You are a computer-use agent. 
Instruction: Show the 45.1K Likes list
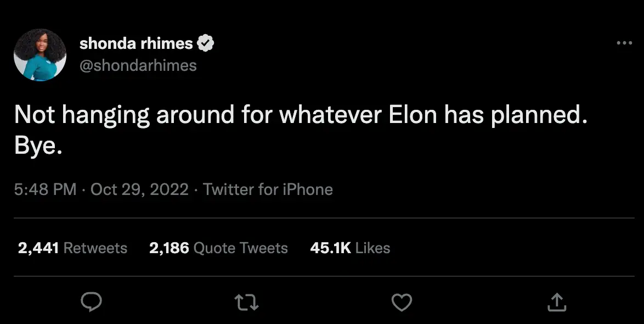[x=350, y=248]
